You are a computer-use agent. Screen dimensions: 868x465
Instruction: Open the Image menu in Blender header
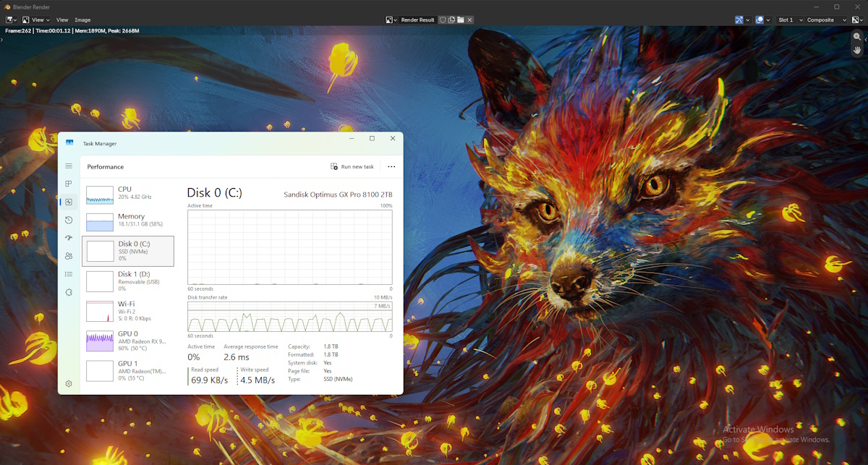click(x=82, y=20)
